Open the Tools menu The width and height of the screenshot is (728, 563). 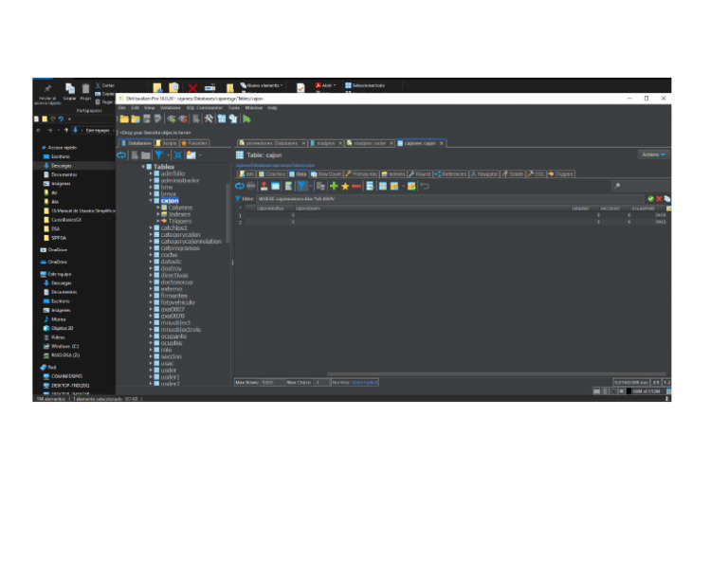[234, 108]
